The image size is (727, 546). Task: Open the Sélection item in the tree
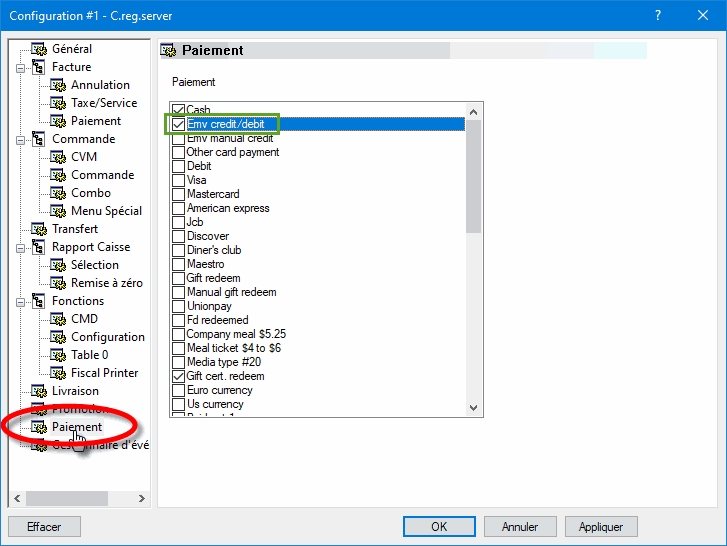pyautogui.click(x=94, y=265)
